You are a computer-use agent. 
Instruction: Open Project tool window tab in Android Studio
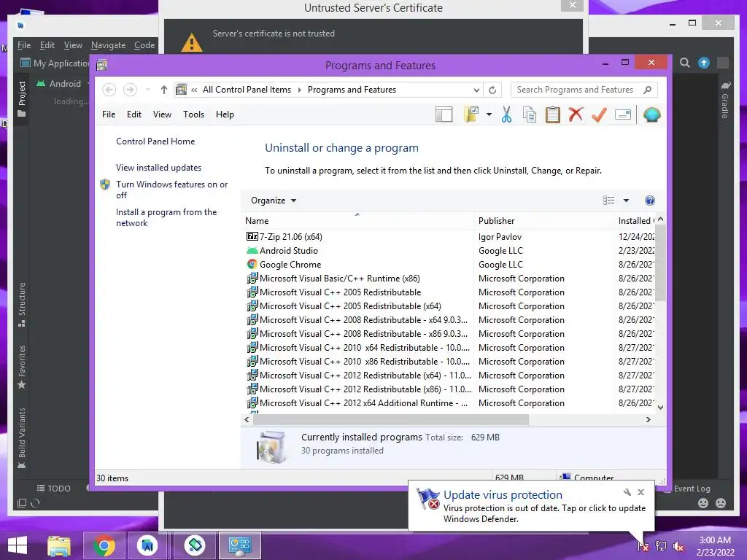pos(22,98)
